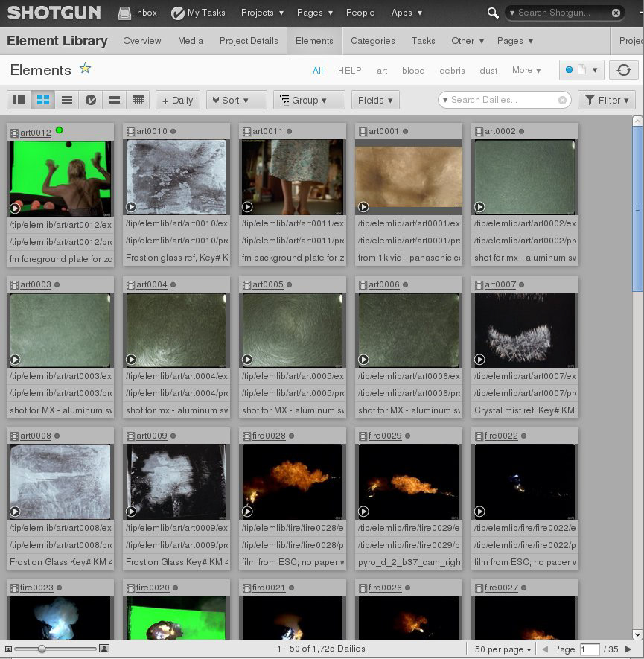
Task: Go to next page arrow
Action: point(628,649)
